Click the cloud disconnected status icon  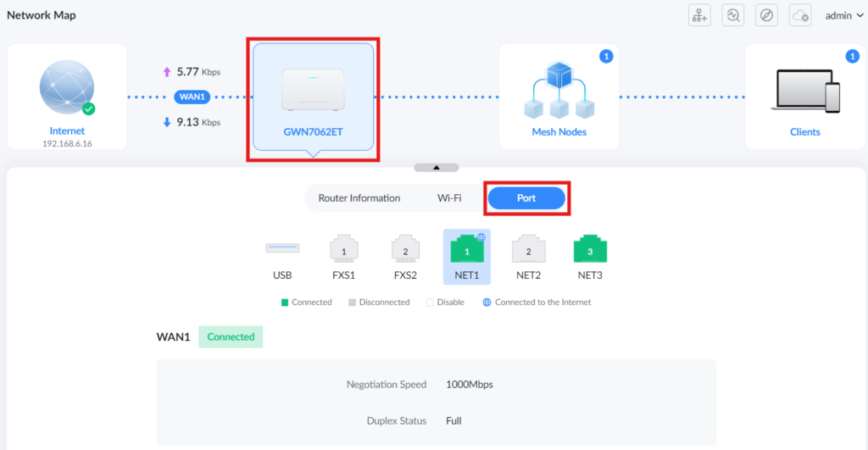click(x=800, y=15)
